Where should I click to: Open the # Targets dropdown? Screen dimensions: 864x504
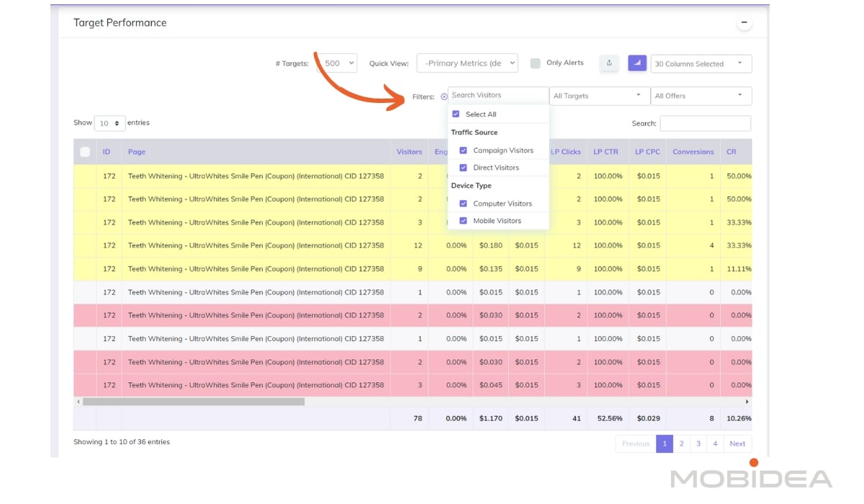[337, 63]
